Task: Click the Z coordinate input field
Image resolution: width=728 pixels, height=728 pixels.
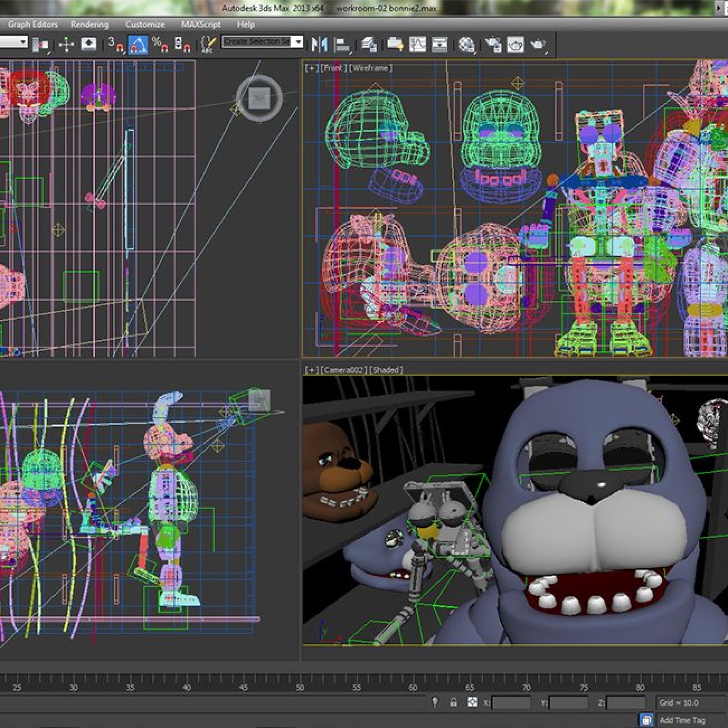Action: 626,703
